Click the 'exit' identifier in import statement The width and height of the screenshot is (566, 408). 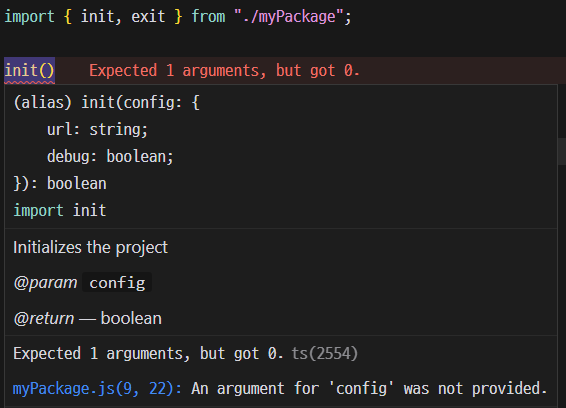pyautogui.click(x=148, y=17)
